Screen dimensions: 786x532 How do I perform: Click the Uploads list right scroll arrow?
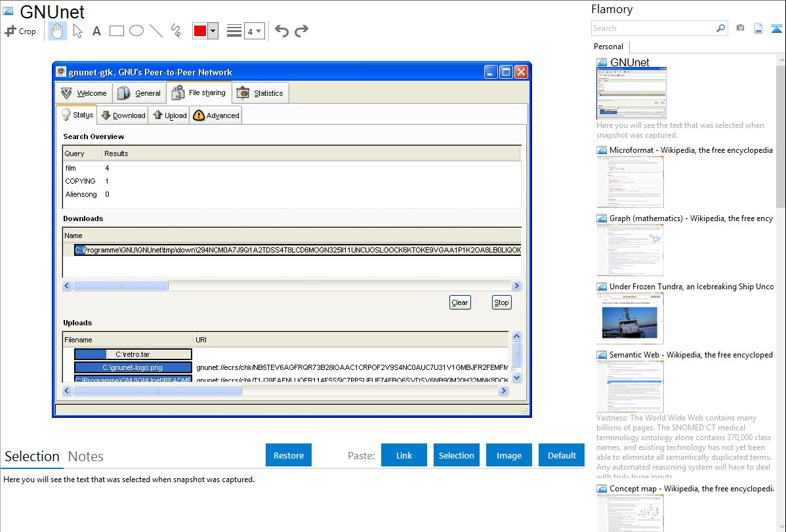pyautogui.click(x=504, y=390)
